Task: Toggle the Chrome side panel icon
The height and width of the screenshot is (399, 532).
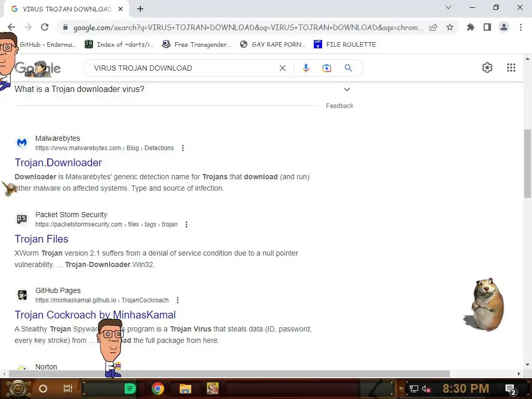Action: [x=487, y=27]
